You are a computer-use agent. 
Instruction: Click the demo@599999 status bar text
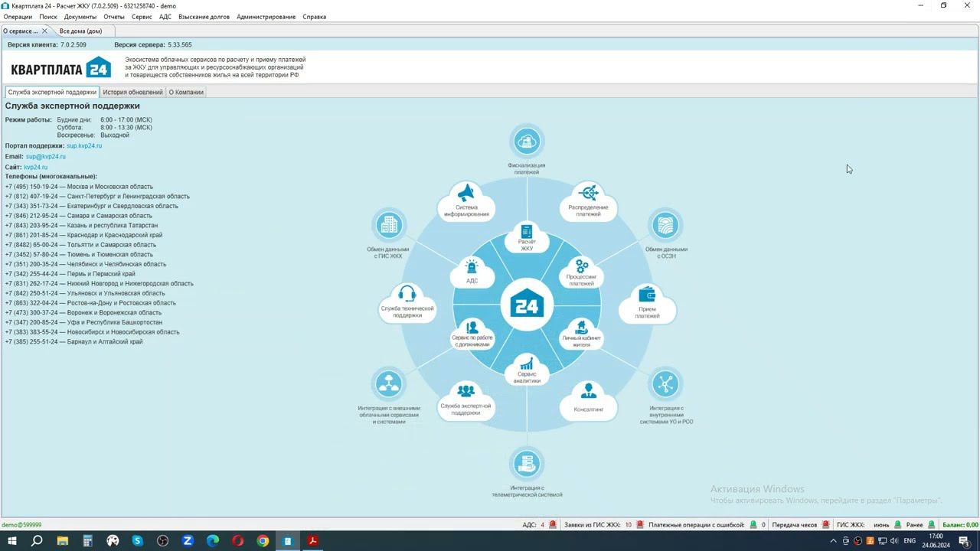coord(21,525)
